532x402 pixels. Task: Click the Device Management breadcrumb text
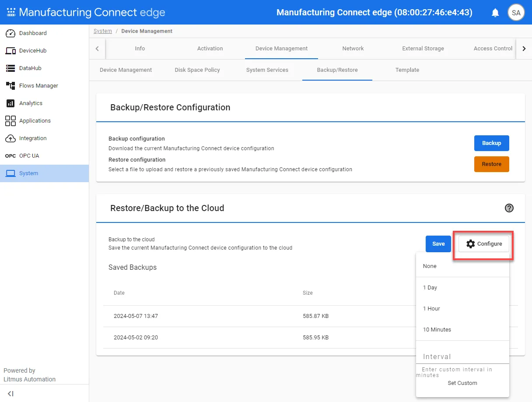coord(147,31)
